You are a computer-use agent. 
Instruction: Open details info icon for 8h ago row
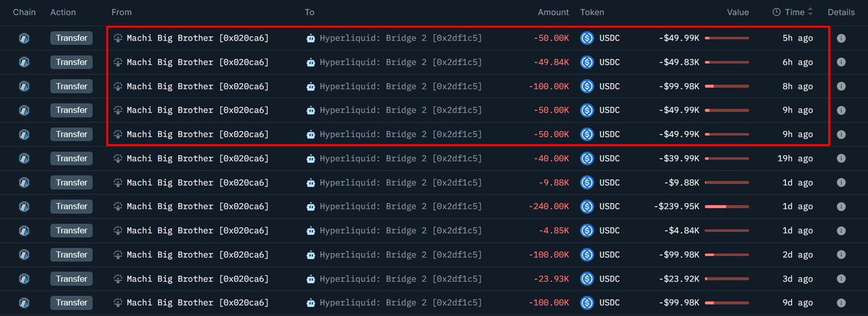coord(841,86)
